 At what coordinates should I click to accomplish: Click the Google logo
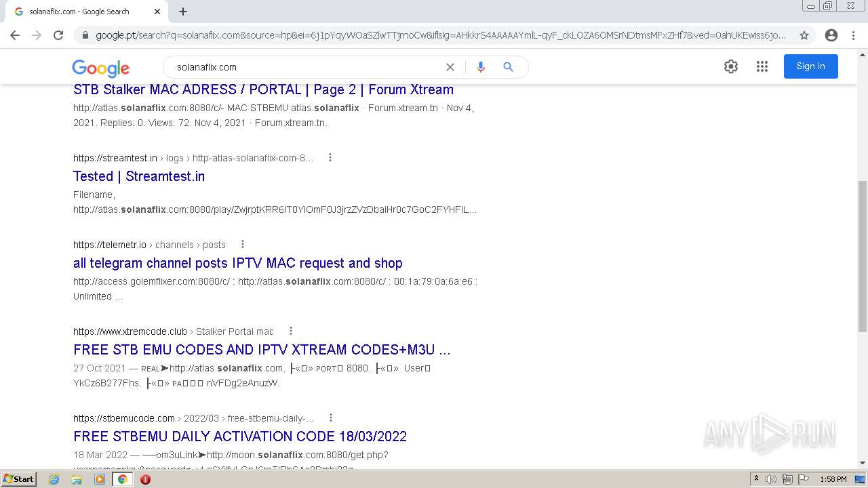(x=100, y=68)
